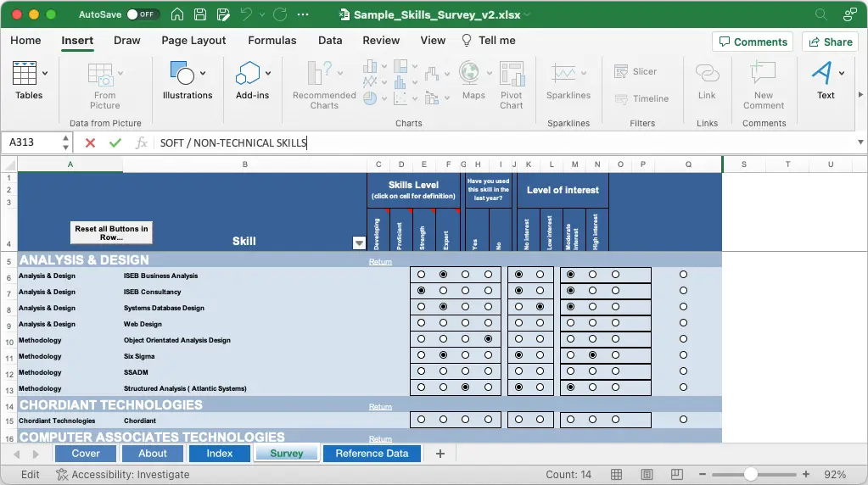Select Expert for ISEB Consultancy row
Viewport: 868px width, 485px height.
tap(488, 290)
